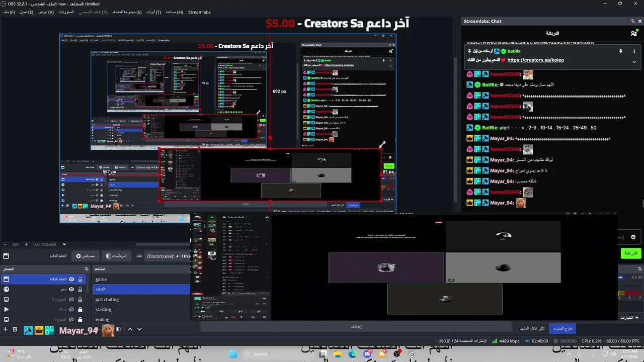Viewport: 644px width, 362px height.
Task: Open the Edit (E) menu
Action: pyautogui.click(x=26, y=12)
